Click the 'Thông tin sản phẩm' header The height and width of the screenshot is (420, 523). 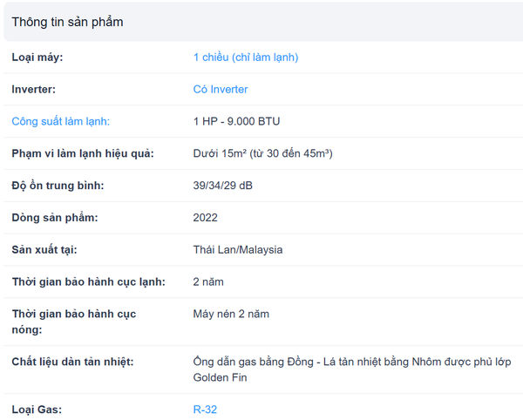tap(67, 22)
